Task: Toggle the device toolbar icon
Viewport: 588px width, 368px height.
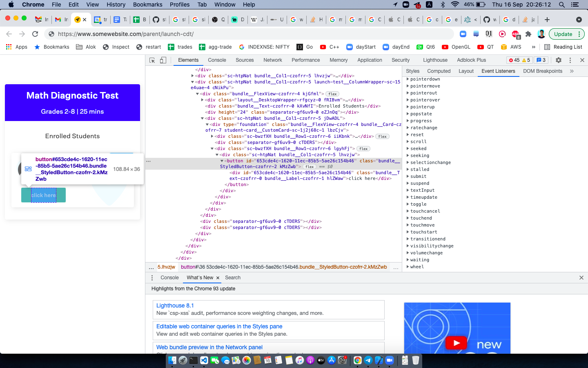Action: [x=163, y=60]
